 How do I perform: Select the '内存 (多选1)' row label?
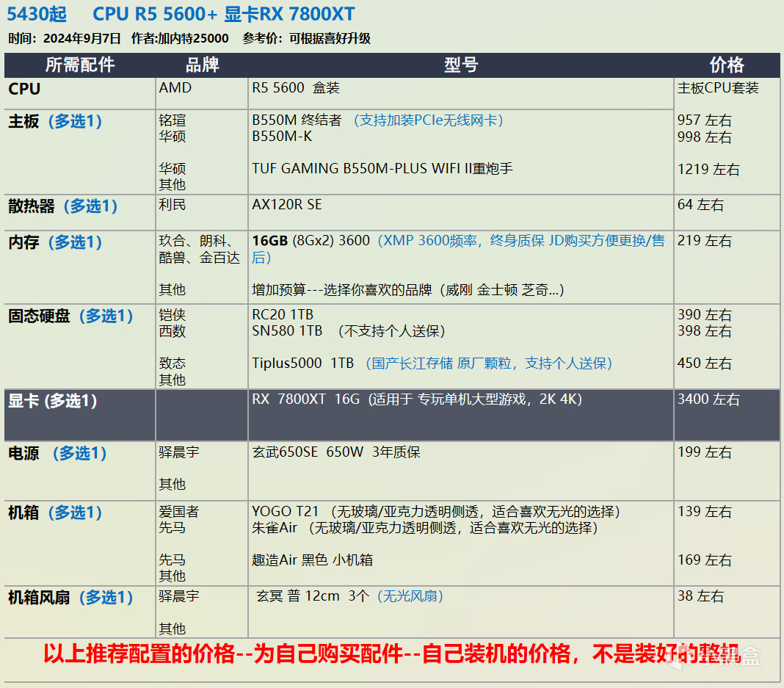point(56,242)
